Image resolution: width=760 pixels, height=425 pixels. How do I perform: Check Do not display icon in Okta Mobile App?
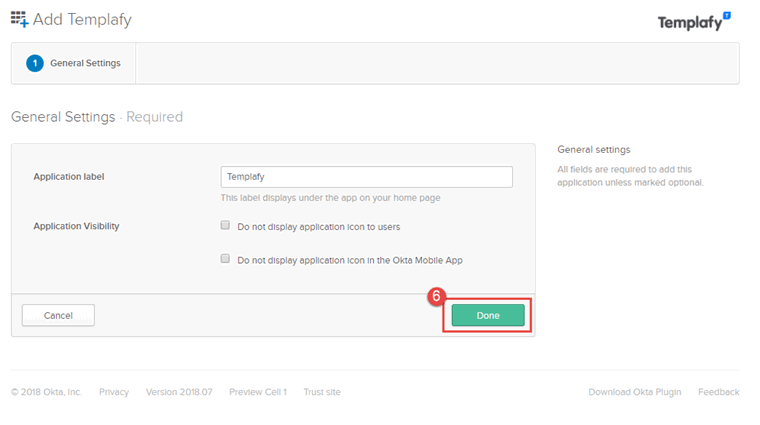tap(225, 259)
